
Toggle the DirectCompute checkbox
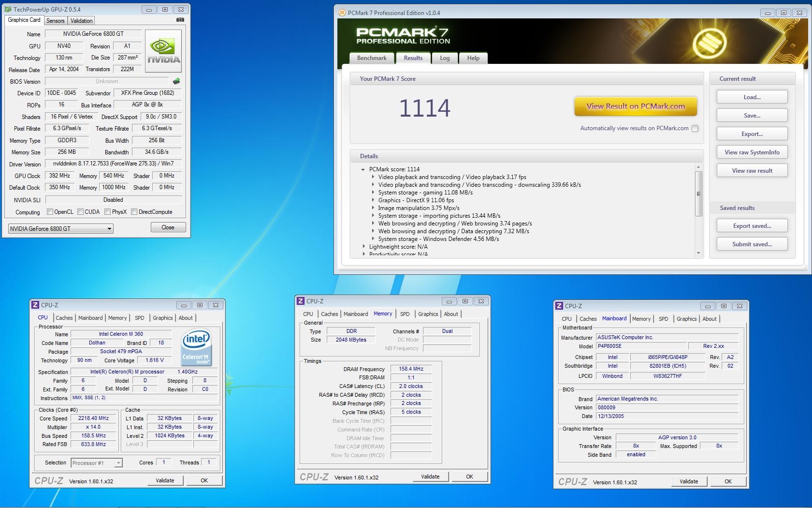point(134,211)
